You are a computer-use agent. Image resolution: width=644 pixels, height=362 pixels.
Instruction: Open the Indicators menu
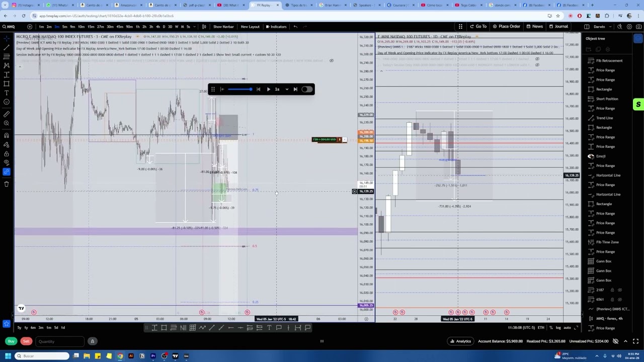[x=276, y=27]
